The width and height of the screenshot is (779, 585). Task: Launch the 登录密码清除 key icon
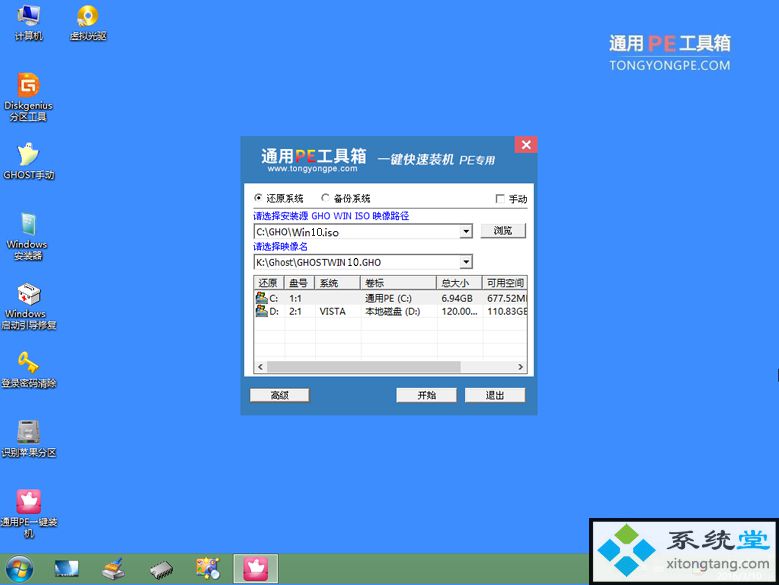click(x=28, y=370)
